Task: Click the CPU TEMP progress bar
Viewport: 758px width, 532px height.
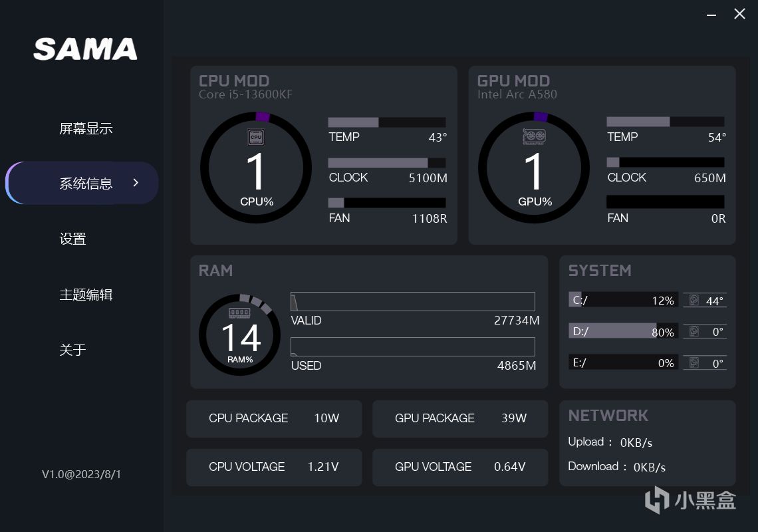Action: [x=386, y=122]
